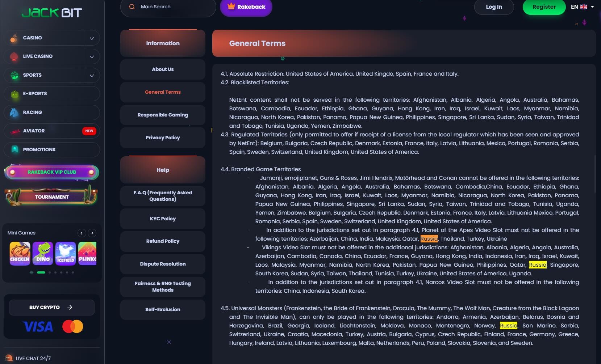Viewport: 601px width, 364px height.
Task: Click the Sports ball icon
Action: tap(14, 75)
